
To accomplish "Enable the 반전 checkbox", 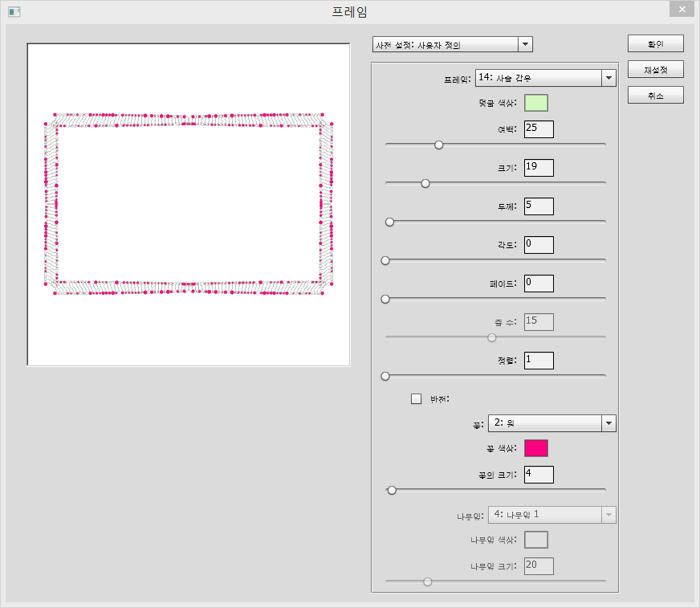I will (x=416, y=398).
